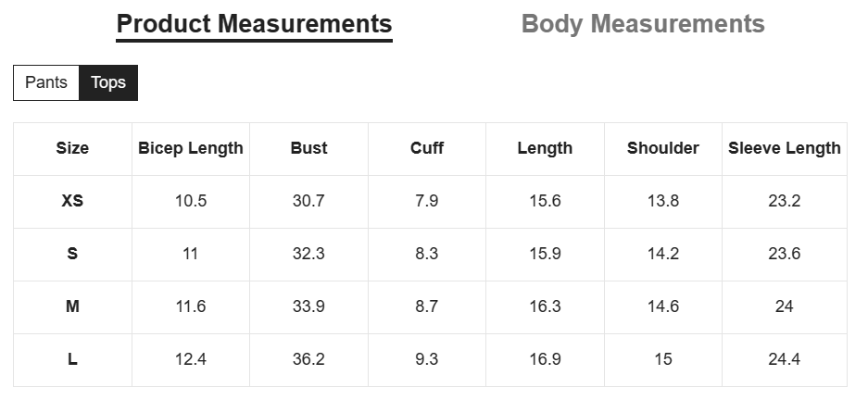Select the Tops size chart button
Image resolution: width=868 pixels, height=400 pixels.
(108, 82)
